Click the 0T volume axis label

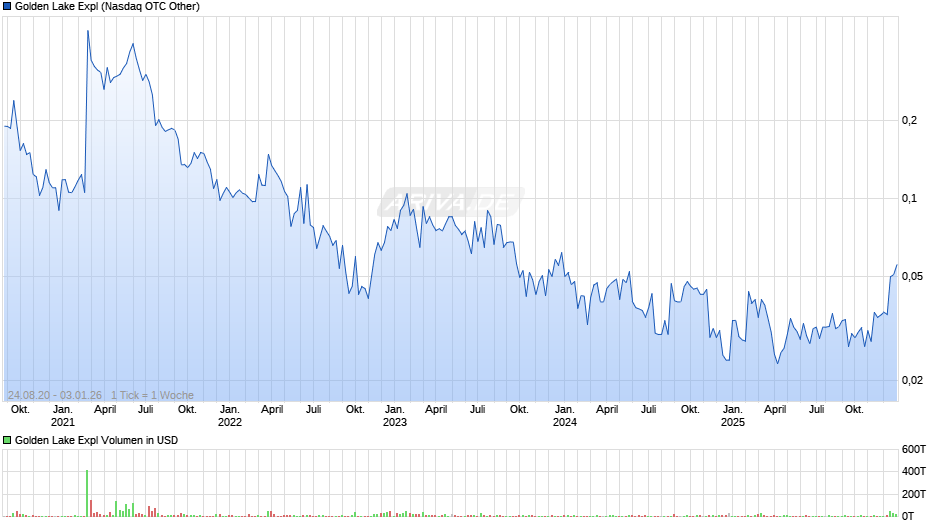click(x=908, y=516)
